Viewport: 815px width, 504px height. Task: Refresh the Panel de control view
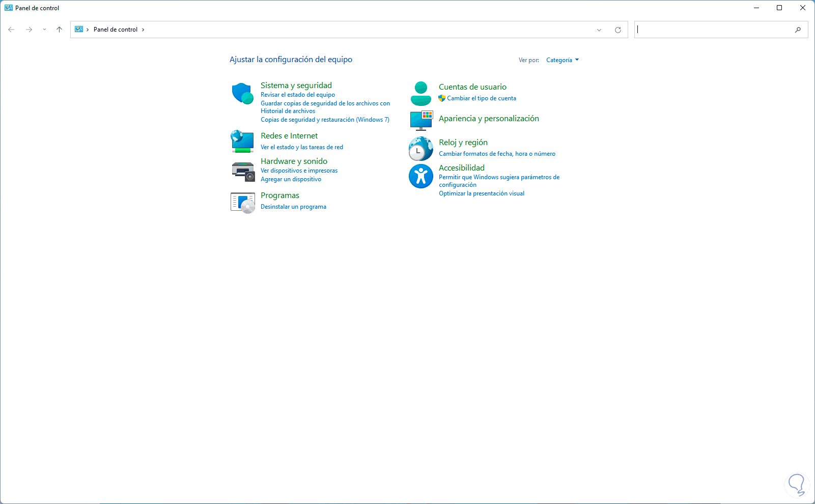(618, 30)
